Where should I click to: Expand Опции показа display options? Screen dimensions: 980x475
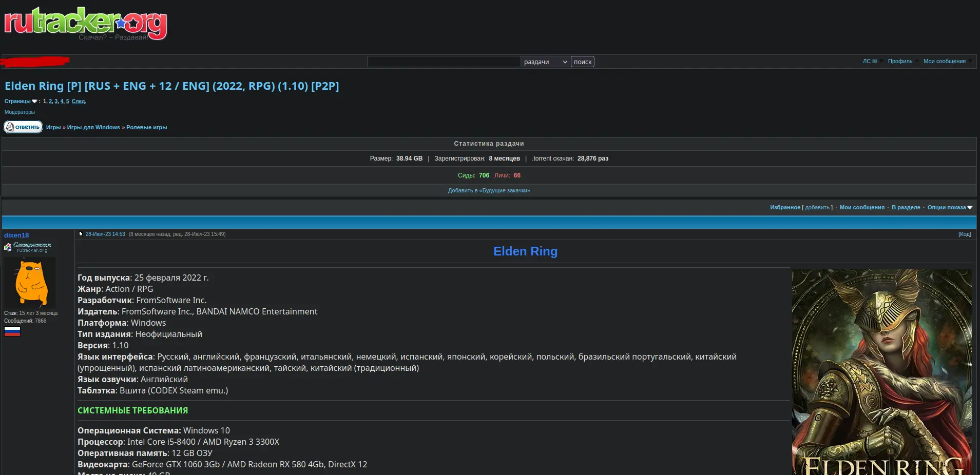click(x=950, y=207)
